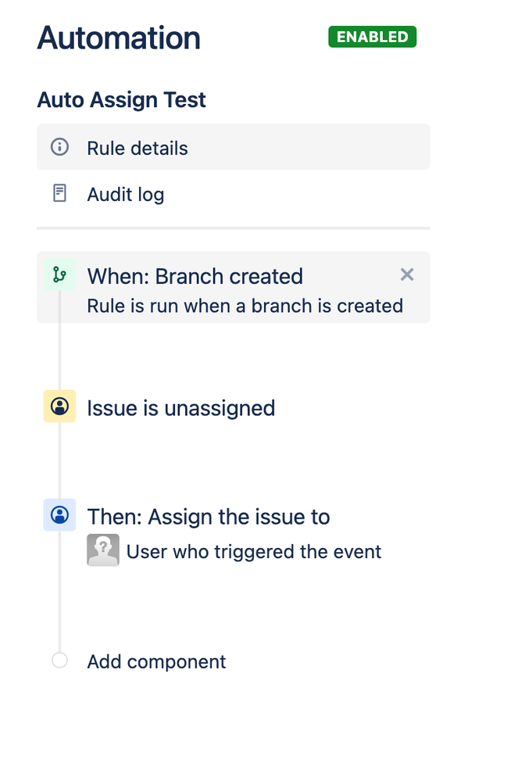The width and height of the screenshot is (532, 781).
Task: Click the Auto Assign Test rule name
Action: (121, 100)
